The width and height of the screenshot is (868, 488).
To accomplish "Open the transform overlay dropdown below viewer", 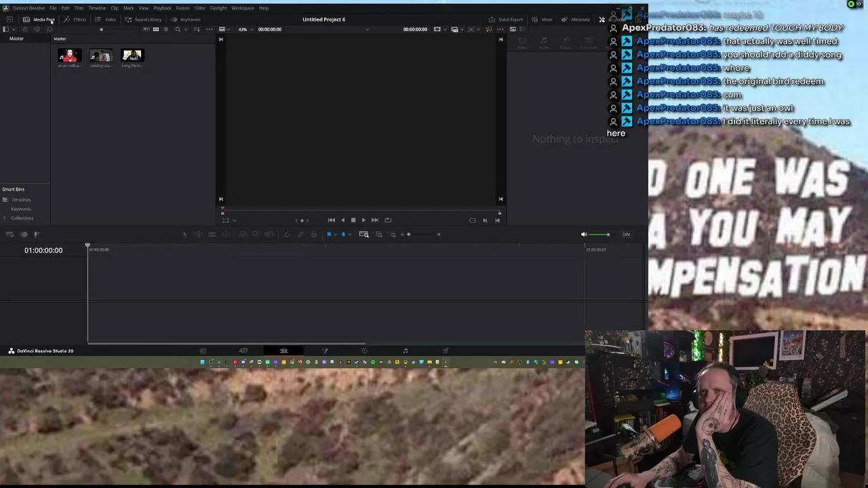I will coord(235,220).
